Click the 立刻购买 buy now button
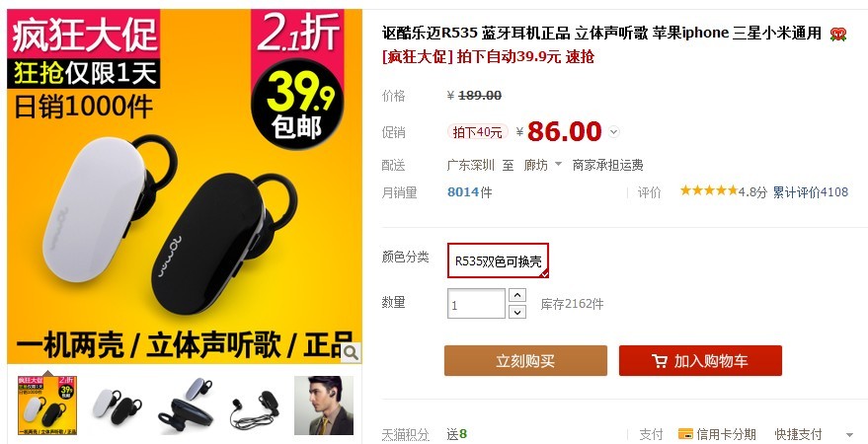Viewport: 868px width, 444px height. click(525, 360)
